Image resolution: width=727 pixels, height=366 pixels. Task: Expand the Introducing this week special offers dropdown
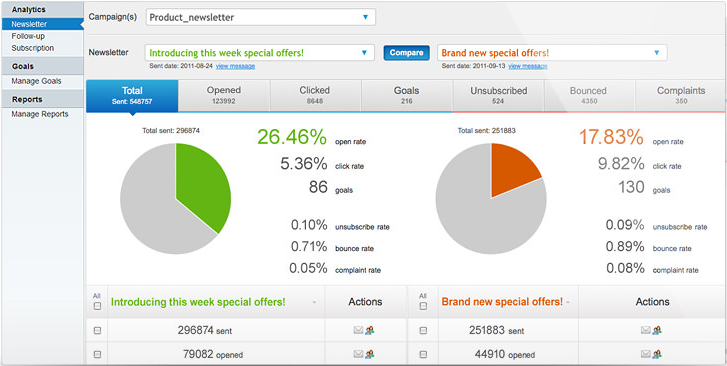click(260, 53)
